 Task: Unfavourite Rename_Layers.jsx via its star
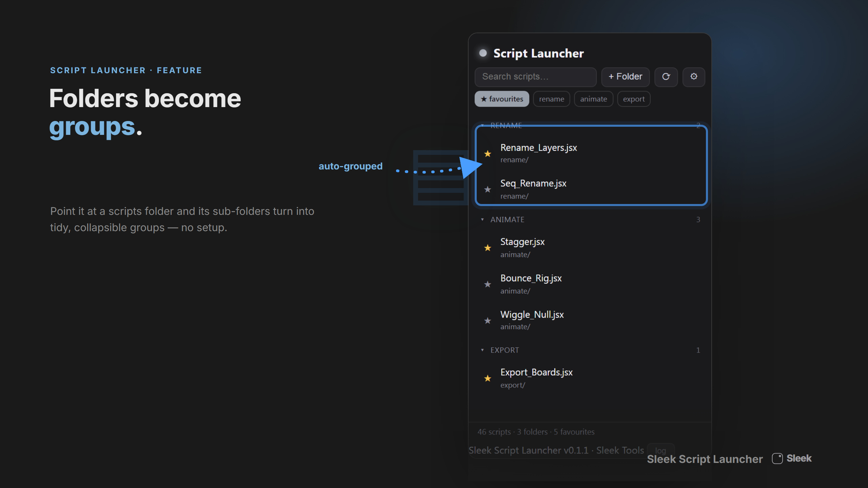pos(488,154)
